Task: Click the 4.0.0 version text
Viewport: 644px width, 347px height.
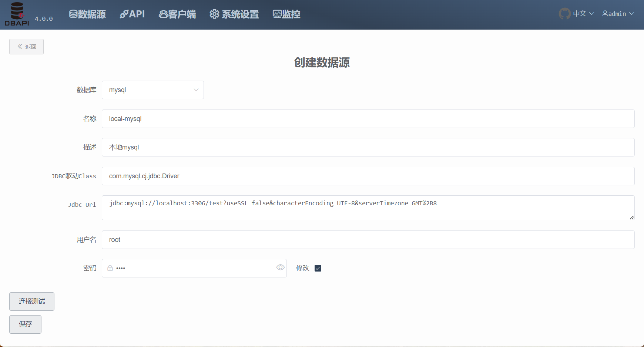Action: coord(44,18)
